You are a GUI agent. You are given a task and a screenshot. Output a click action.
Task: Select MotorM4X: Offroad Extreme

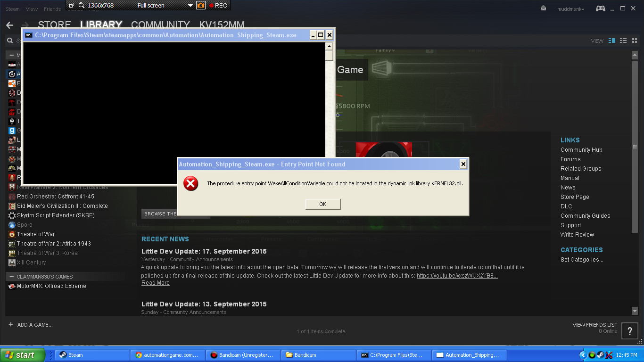(x=51, y=286)
